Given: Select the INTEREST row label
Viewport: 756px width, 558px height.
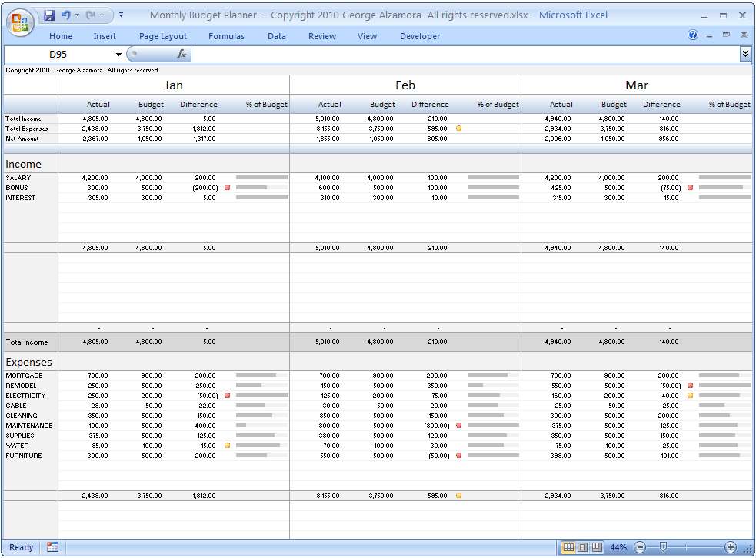Looking at the screenshot, I should tap(21, 198).
